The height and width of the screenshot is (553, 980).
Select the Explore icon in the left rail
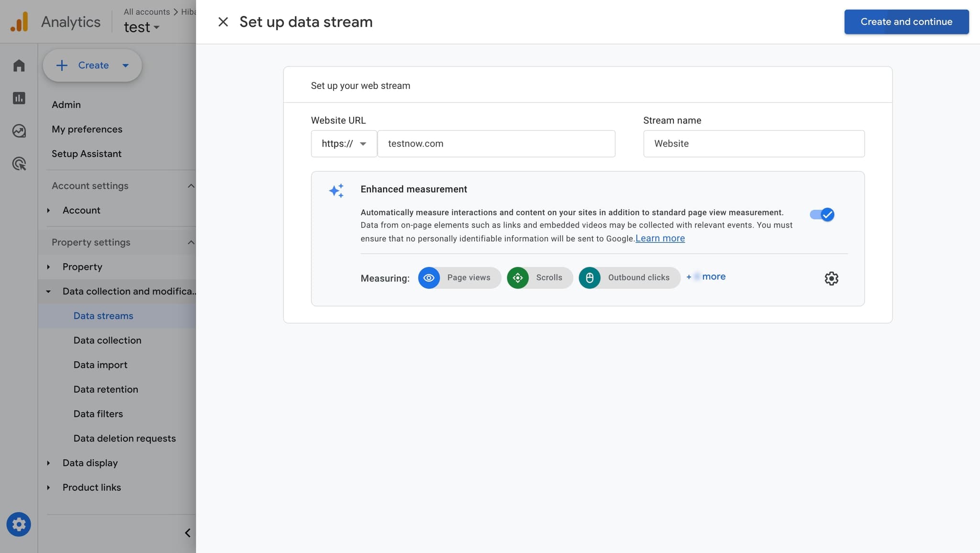pos(19,130)
